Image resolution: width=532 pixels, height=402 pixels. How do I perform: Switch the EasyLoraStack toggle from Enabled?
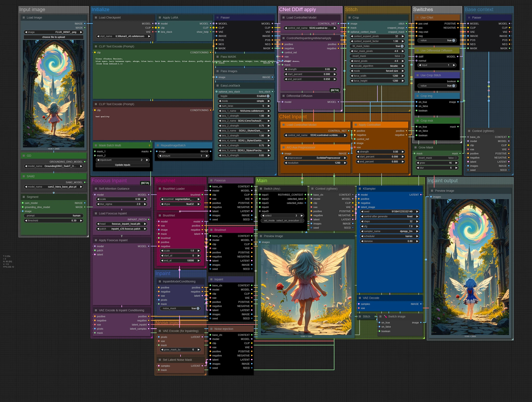click(244, 96)
